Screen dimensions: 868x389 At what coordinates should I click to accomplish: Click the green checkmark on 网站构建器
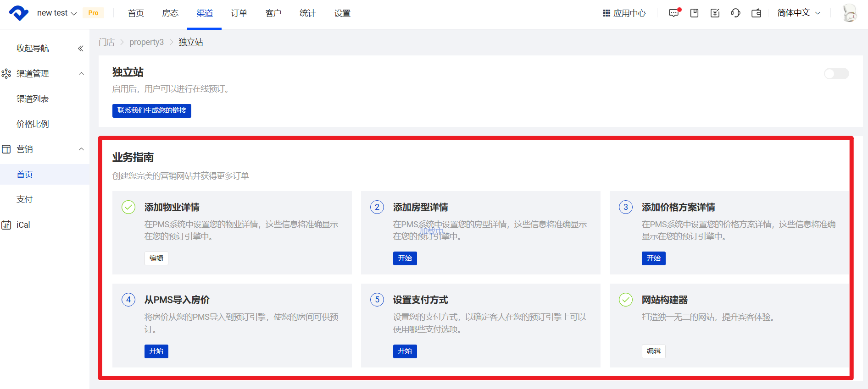point(626,300)
